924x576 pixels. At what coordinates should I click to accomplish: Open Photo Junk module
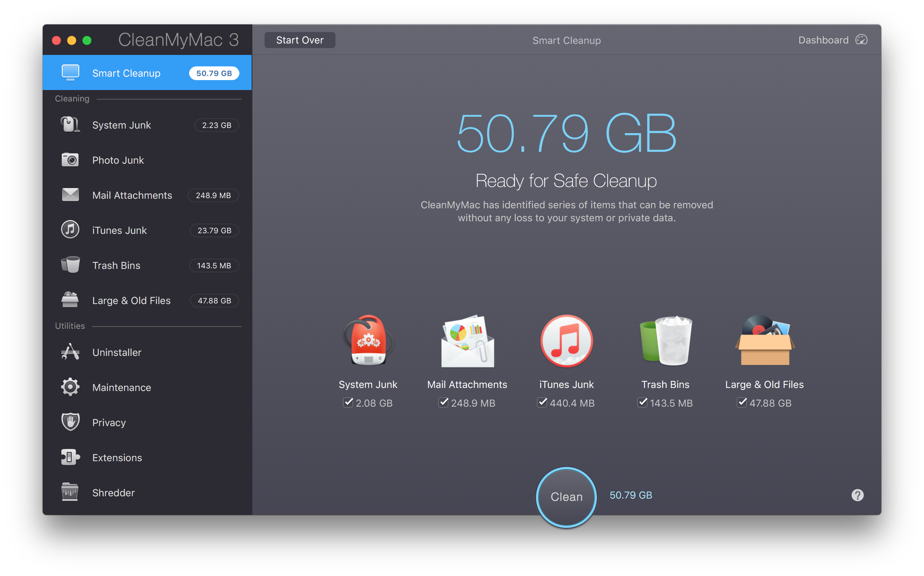coord(147,160)
